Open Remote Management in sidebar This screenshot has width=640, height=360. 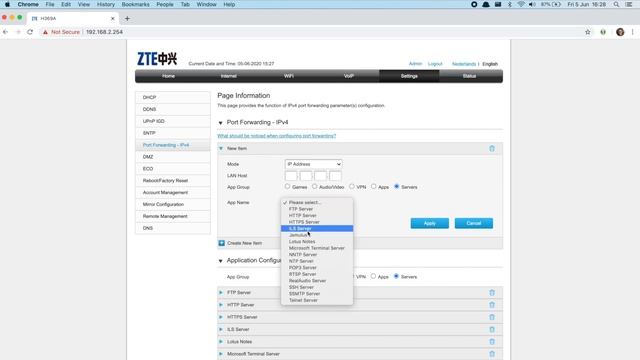[x=173, y=216]
